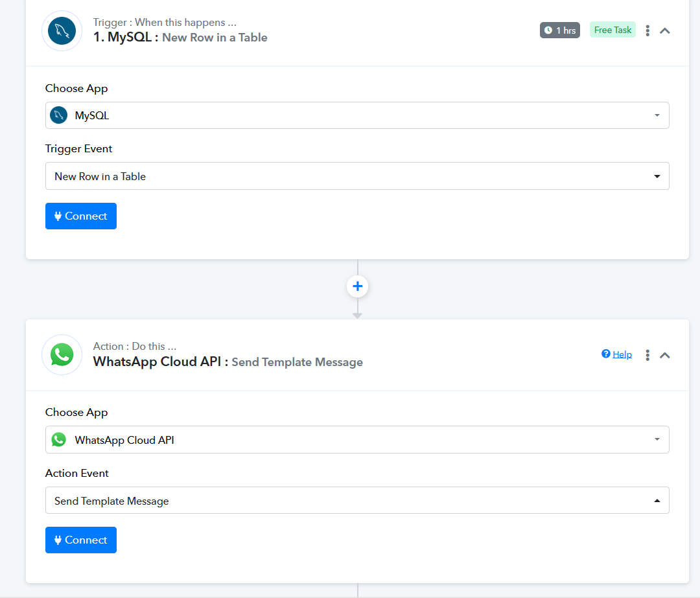Screen dimensions: 700x598
Task: Click the MySQL logo in trigger header
Action: (62, 31)
